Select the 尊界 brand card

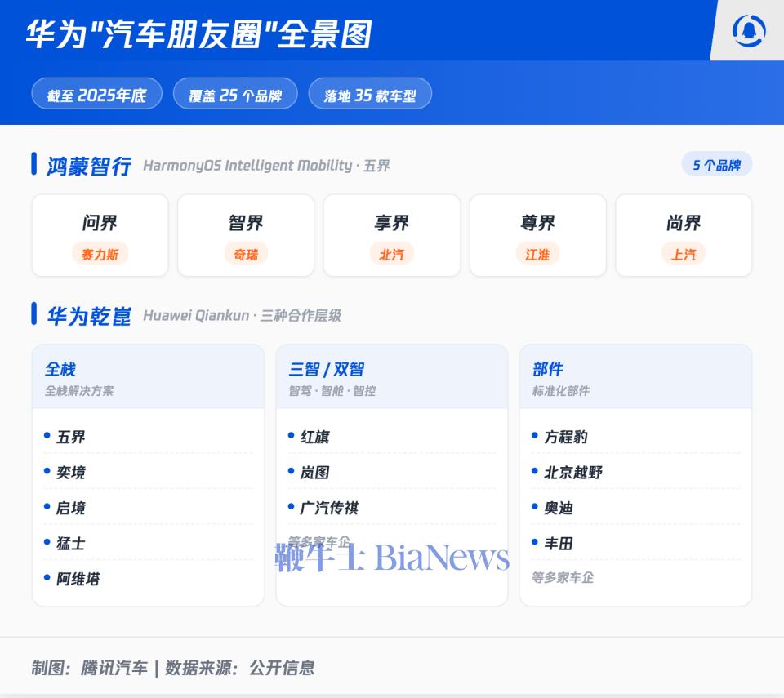pyautogui.click(x=538, y=235)
